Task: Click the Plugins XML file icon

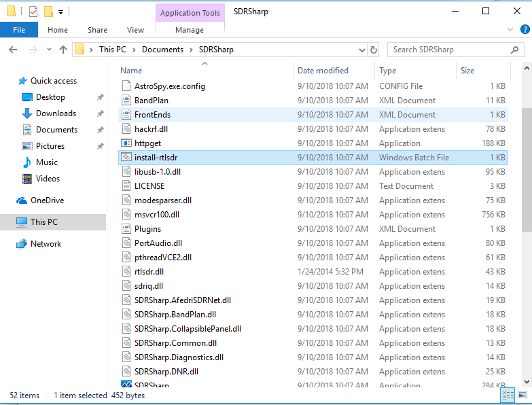Action: (x=126, y=228)
